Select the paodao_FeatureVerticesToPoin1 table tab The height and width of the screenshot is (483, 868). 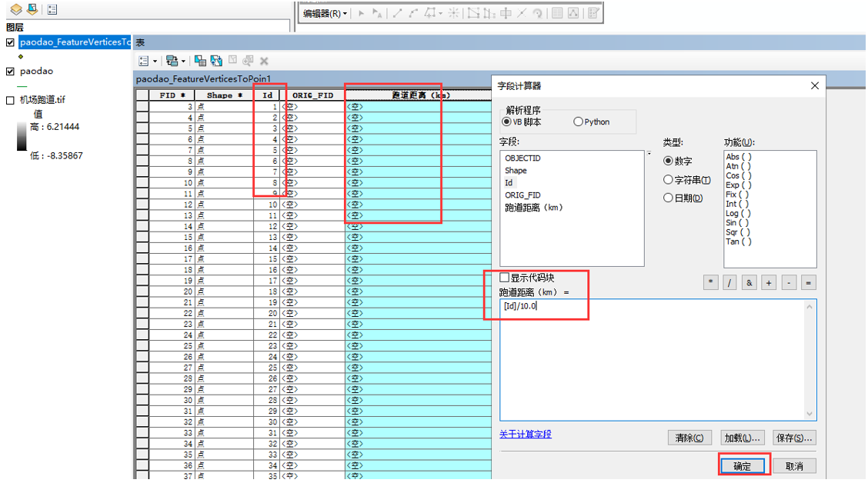203,78
